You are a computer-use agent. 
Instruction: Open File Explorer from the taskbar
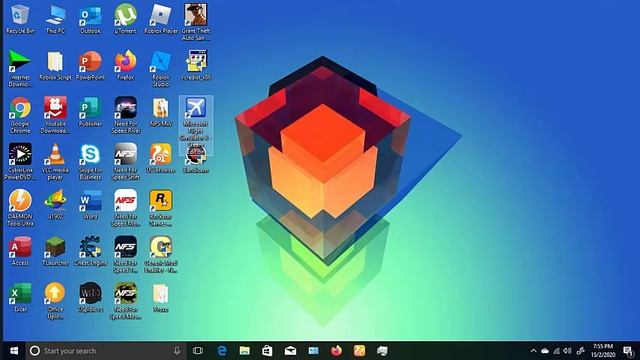point(244,351)
